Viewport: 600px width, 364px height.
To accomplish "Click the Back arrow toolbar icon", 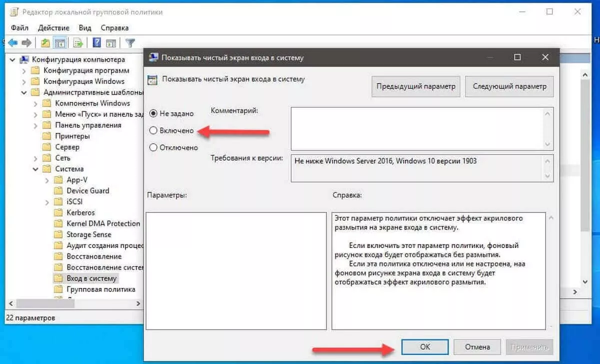I will click(13, 43).
